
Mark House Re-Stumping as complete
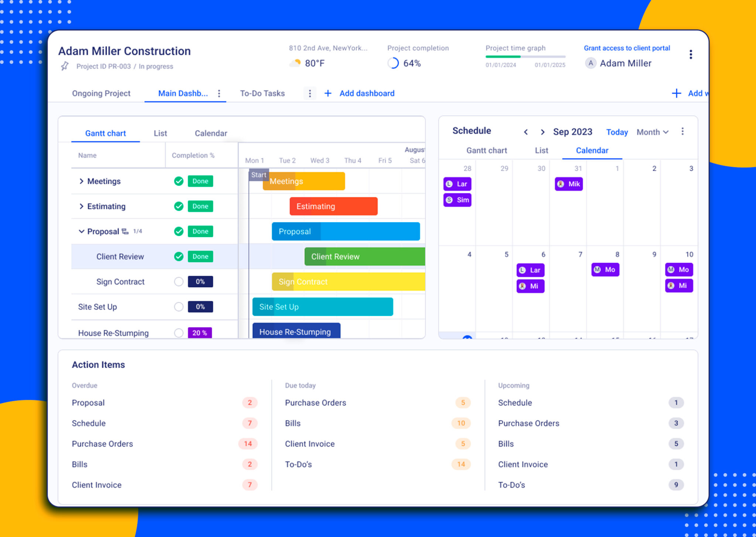pyautogui.click(x=179, y=333)
